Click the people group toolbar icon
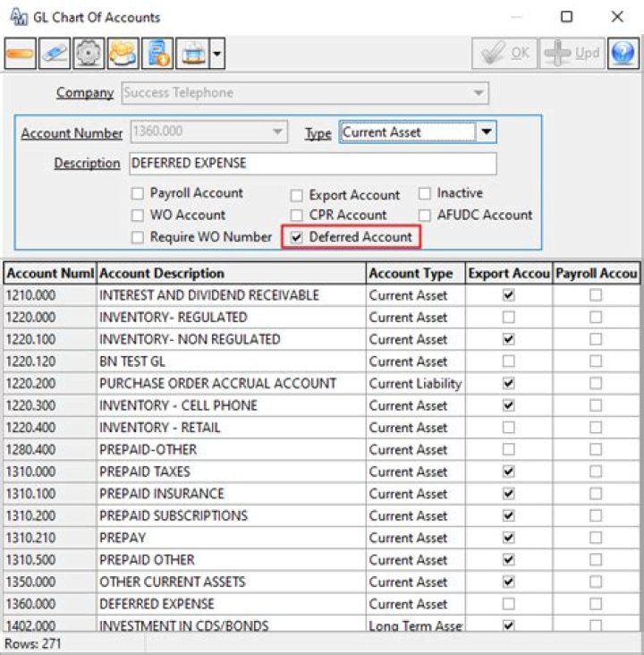 point(123,54)
